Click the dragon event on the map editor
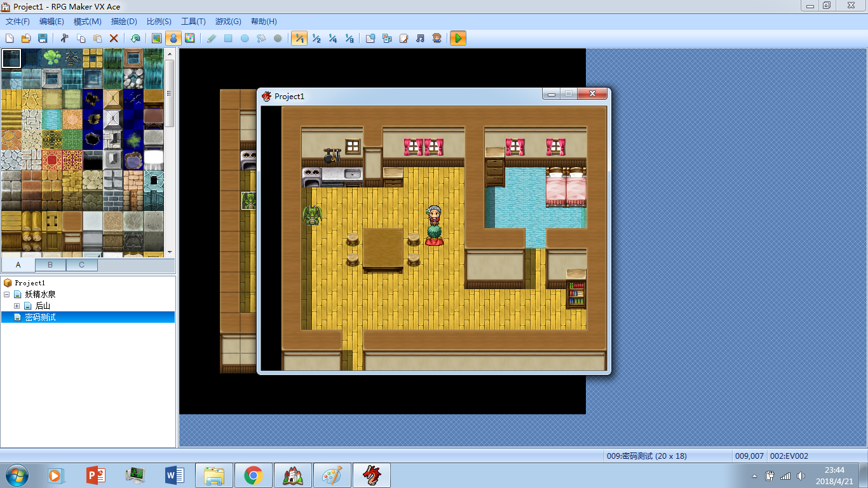The height and width of the screenshot is (488, 868). tap(250, 200)
